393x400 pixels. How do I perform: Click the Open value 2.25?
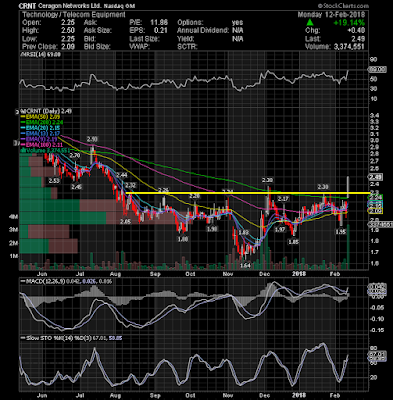click(68, 22)
